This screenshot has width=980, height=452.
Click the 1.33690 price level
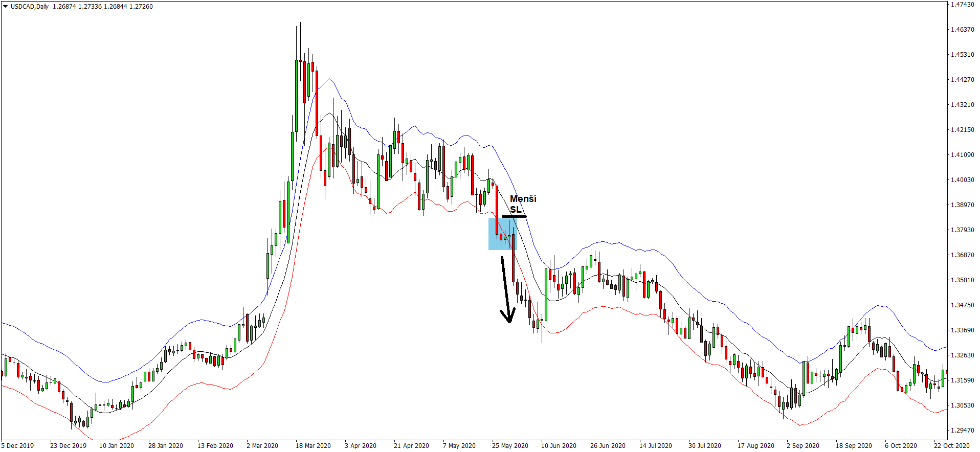(x=962, y=330)
